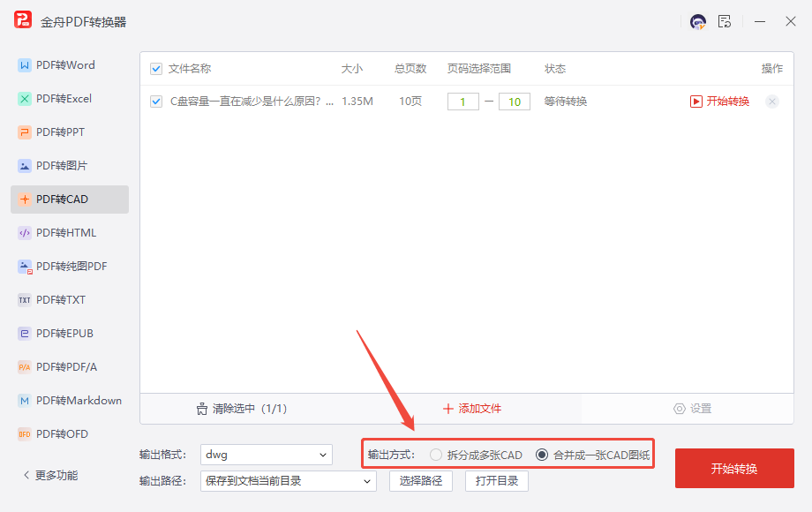Click the 选择路径 button
The width and height of the screenshot is (812, 512).
tap(421, 481)
